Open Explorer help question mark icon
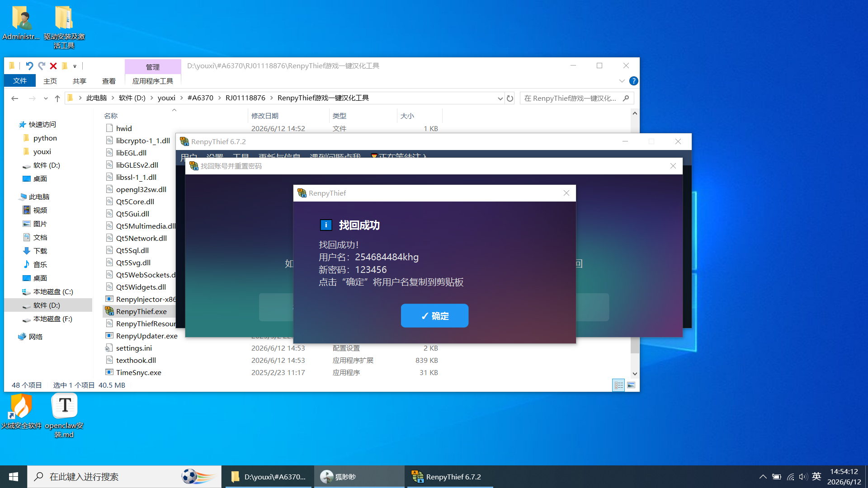Image resolution: width=868 pixels, height=488 pixels. coord(634,81)
